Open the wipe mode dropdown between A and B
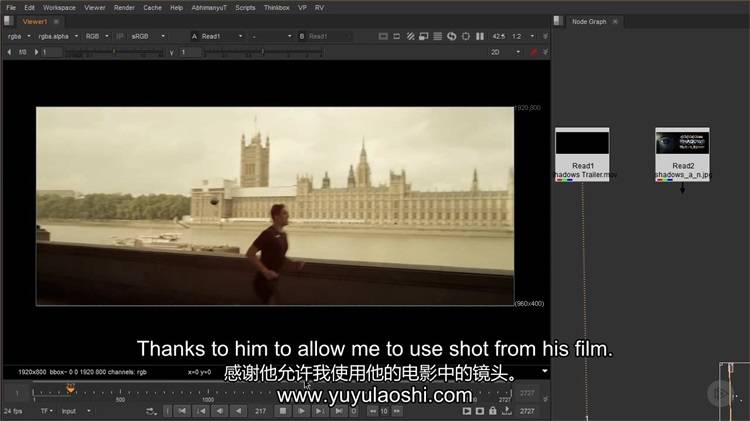Image resolution: width=750 pixels, height=421 pixels. [271, 36]
